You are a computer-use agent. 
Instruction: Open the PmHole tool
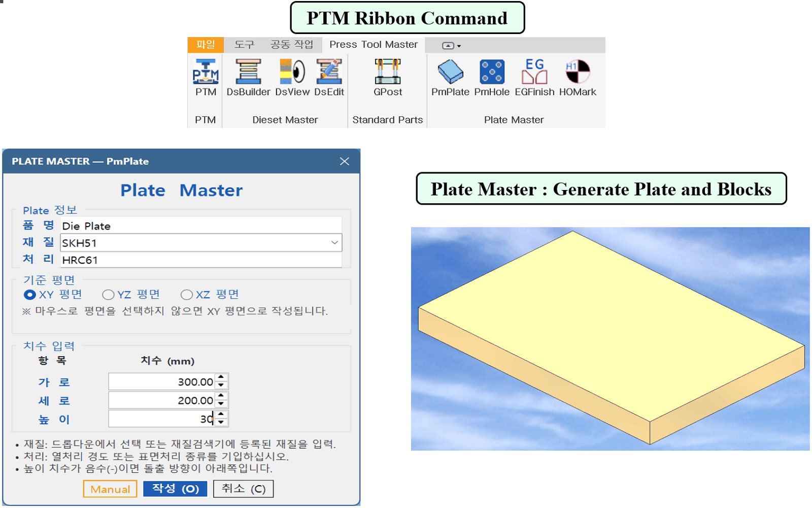click(492, 78)
